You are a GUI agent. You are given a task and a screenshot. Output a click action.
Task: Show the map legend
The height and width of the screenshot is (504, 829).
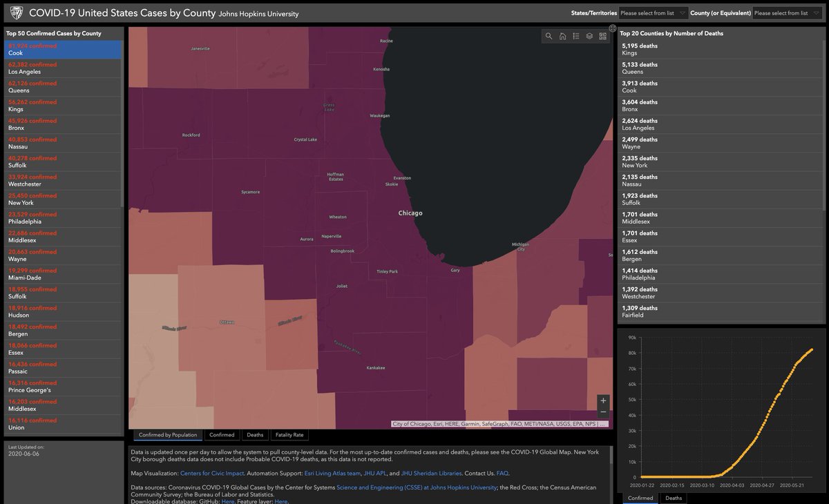pyautogui.click(x=576, y=37)
